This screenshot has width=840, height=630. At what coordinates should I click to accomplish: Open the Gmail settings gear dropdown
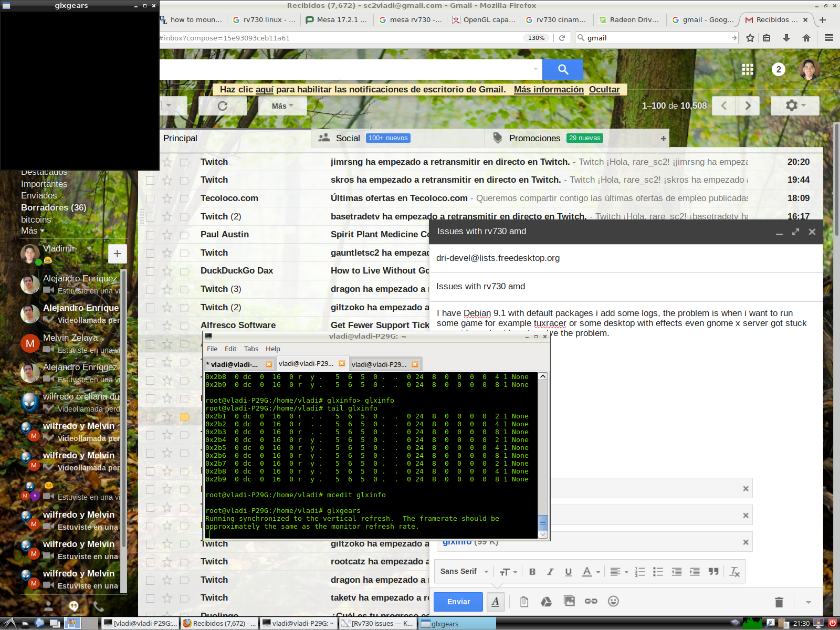tap(795, 106)
